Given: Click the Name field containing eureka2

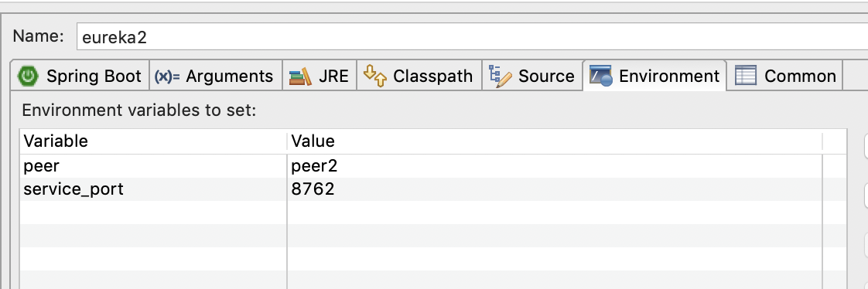Looking at the screenshot, I should [472, 37].
